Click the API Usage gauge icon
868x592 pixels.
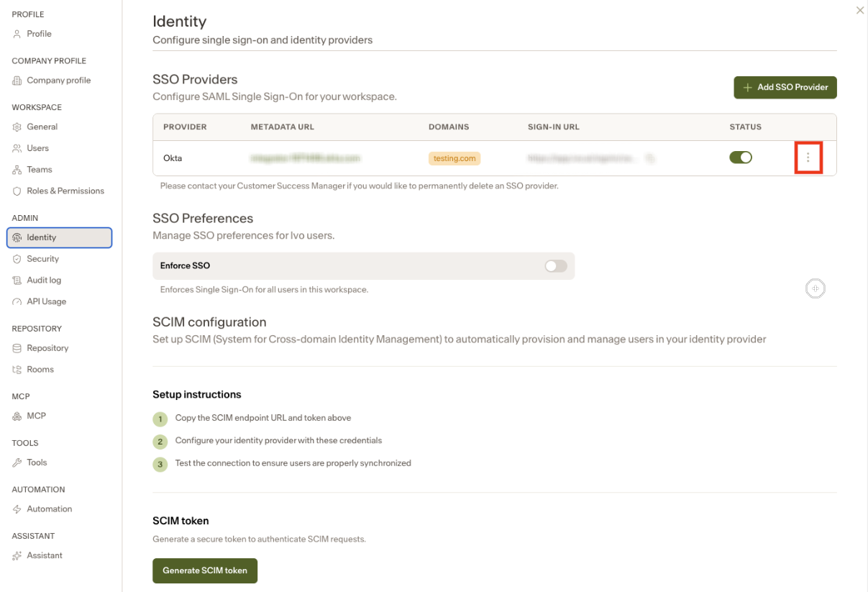17,302
